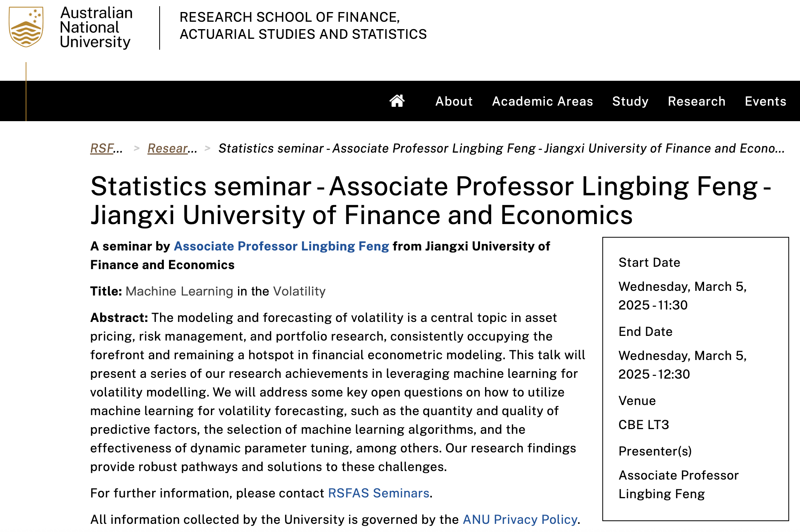Select Study in the navigation bar
This screenshot has height=532, width=800.
pos(630,101)
